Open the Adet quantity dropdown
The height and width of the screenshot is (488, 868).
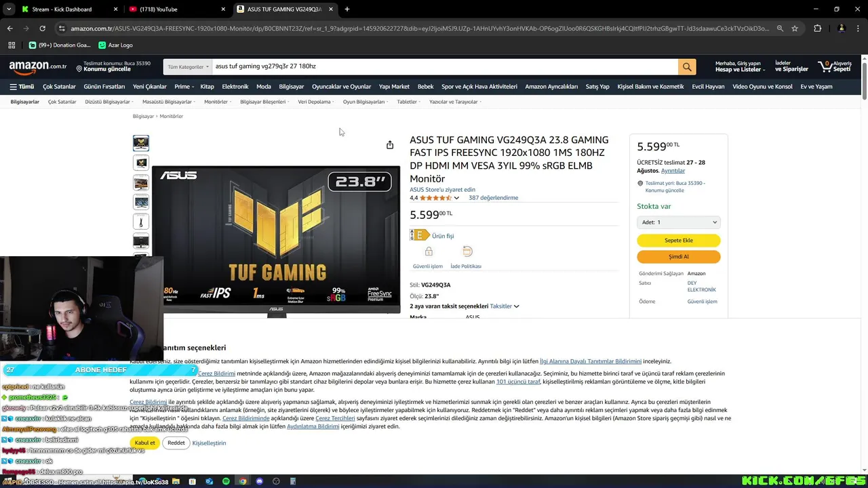[679, 222]
